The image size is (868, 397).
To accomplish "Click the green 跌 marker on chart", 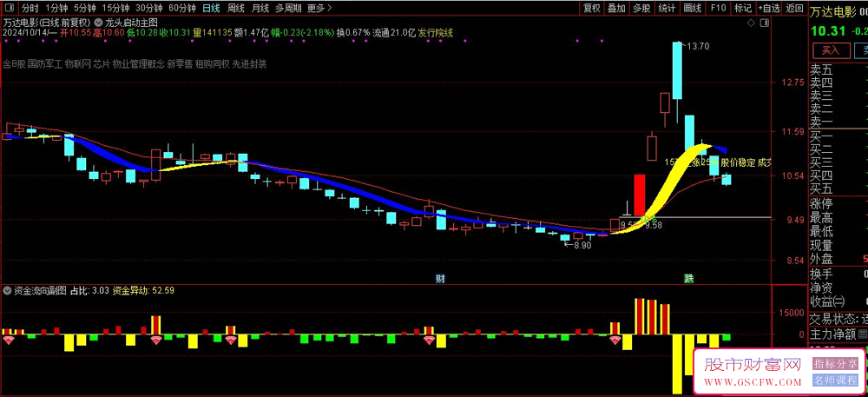I will tap(688, 279).
